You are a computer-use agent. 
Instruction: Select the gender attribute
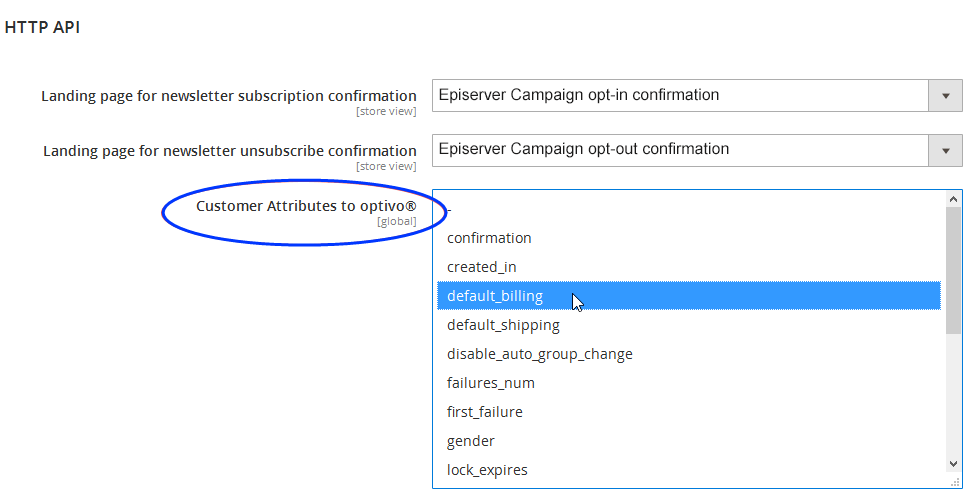[x=470, y=441]
